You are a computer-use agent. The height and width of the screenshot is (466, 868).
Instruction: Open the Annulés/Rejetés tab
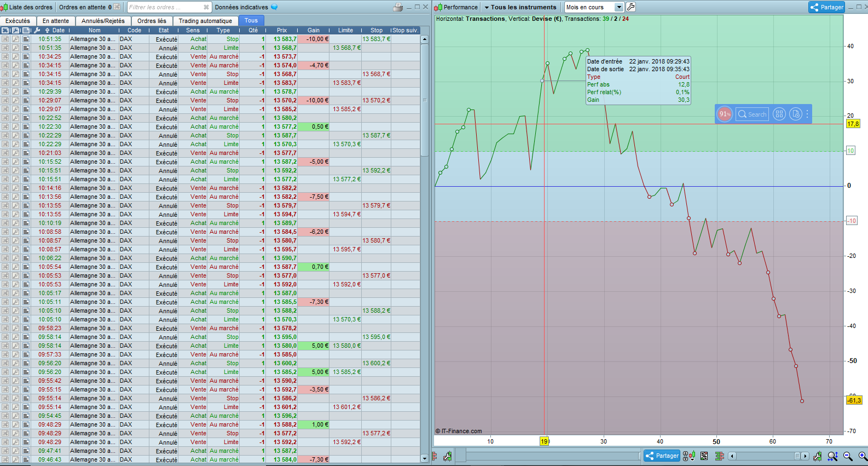pyautogui.click(x=103, y=21)
